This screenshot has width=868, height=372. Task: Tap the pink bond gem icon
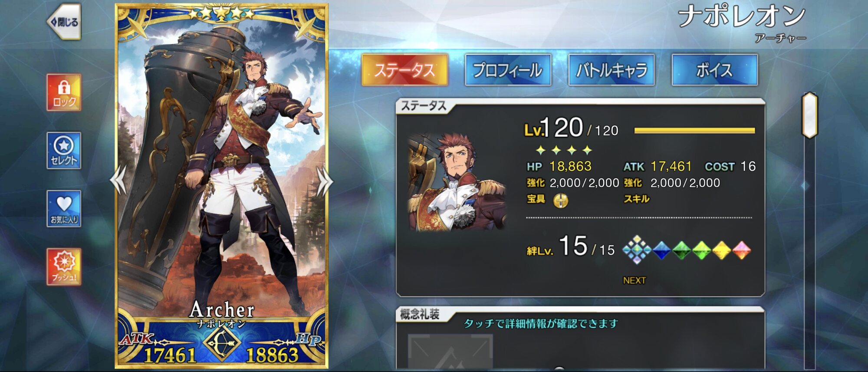pos(741,250)
